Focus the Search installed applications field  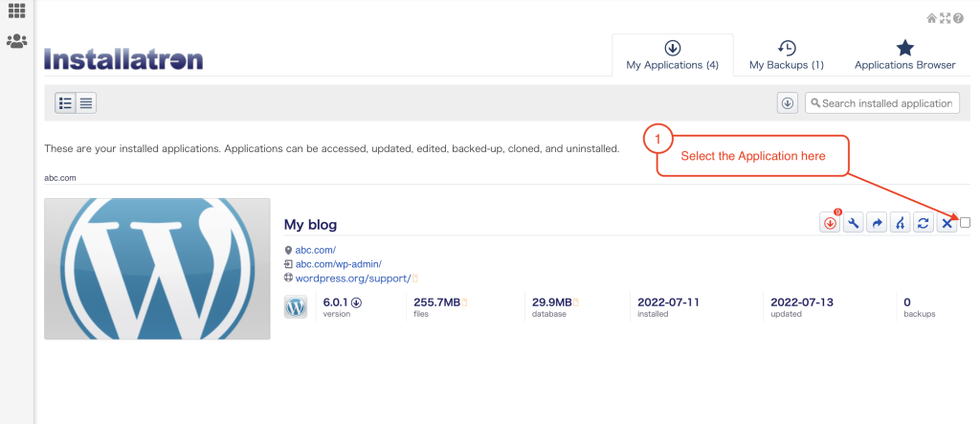(881, 103)
